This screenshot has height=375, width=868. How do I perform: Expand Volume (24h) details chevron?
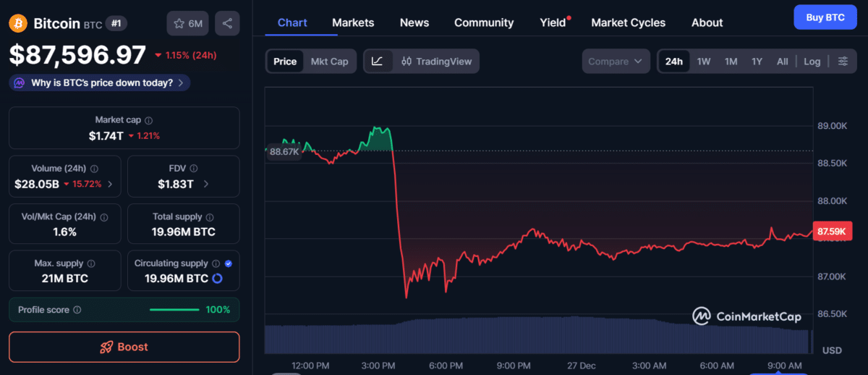pyautogui.click(x=110, y=184)
